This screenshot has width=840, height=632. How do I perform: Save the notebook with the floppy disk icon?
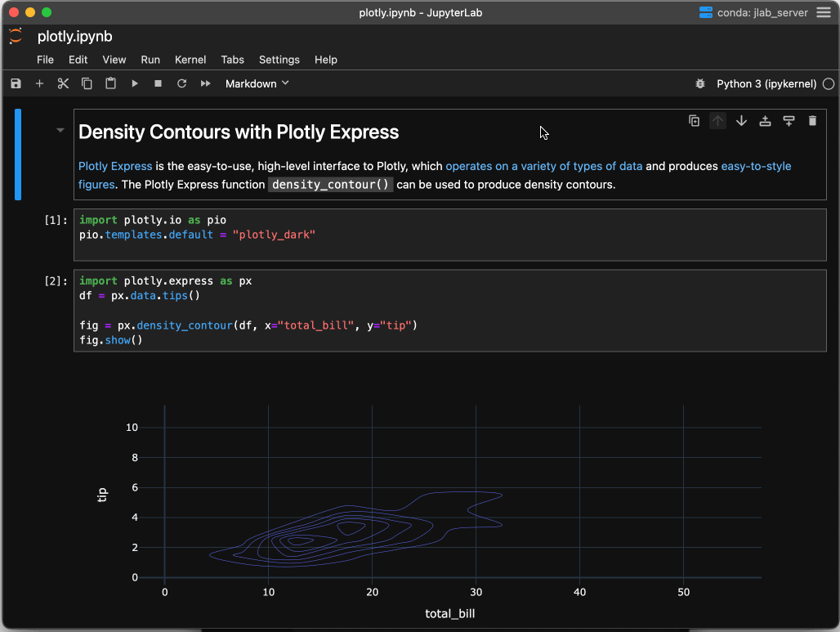pyautogui.click(x=16, y=83)
